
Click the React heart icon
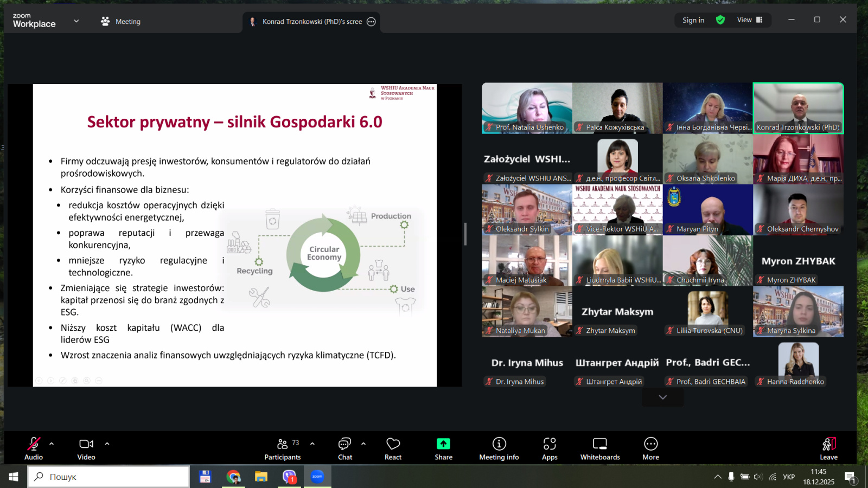(x=393, y=448)
